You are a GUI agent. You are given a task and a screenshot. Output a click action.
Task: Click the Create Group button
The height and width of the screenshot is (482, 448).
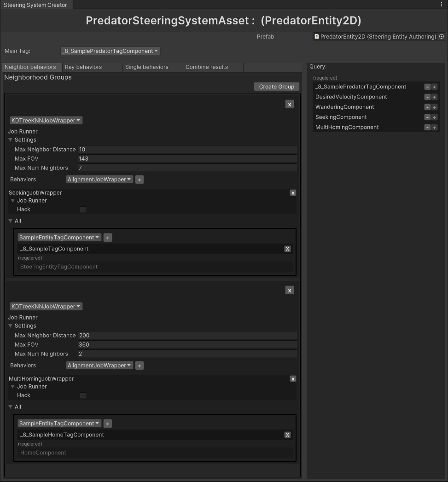tap(277, 87)
